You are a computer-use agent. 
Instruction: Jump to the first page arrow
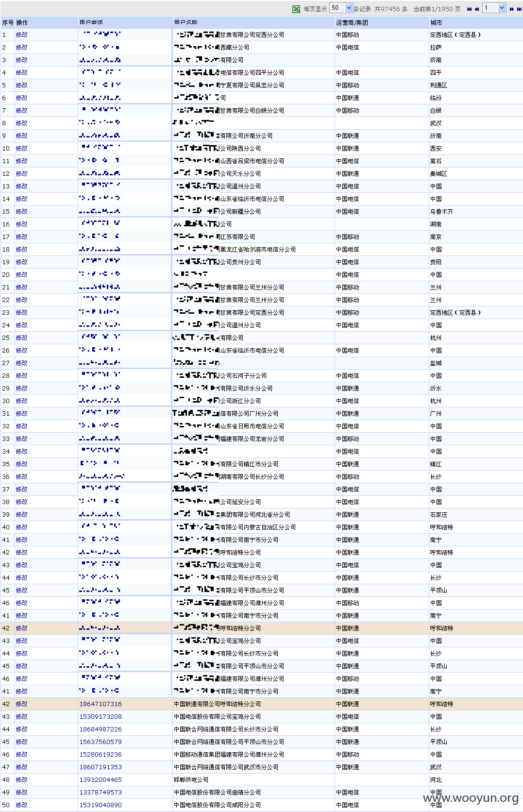(x=469, y=9)
